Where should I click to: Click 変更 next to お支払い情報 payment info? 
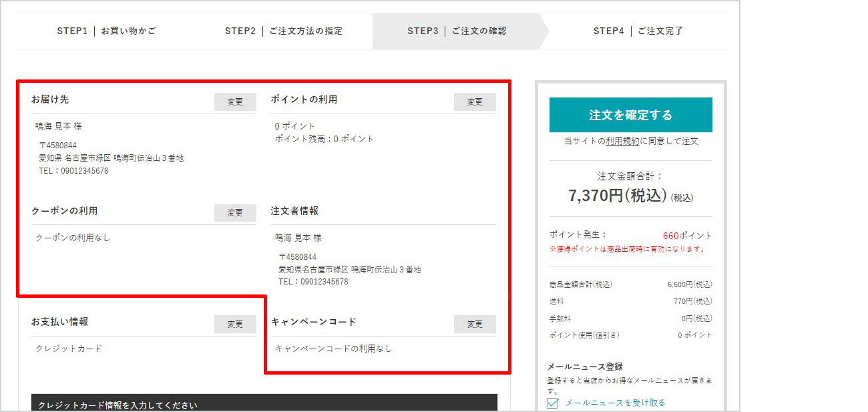click(235, 324)
